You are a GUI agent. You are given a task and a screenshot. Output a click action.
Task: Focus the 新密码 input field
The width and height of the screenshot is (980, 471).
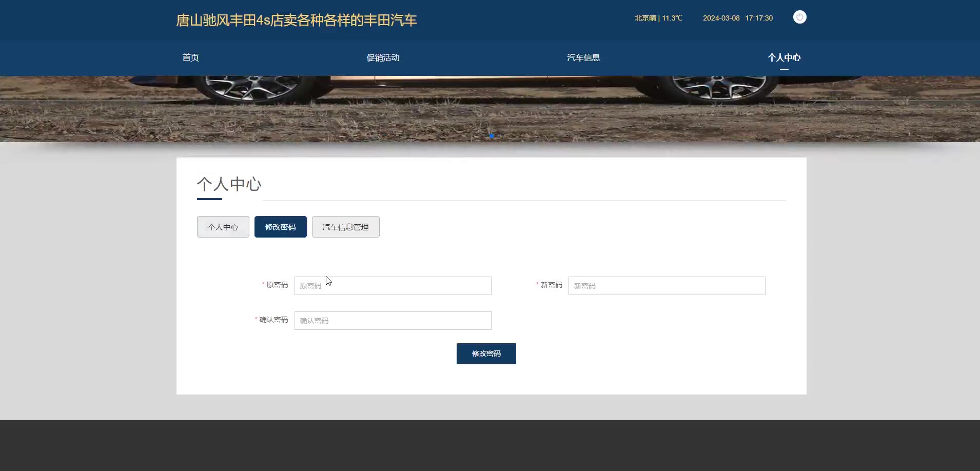[667, 286]
